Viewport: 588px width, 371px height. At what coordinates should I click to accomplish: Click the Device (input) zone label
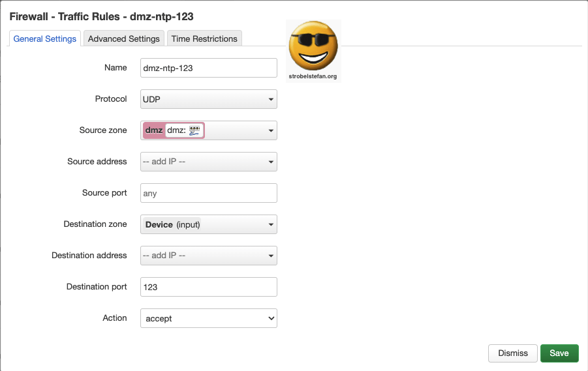(x=172, y=224)
